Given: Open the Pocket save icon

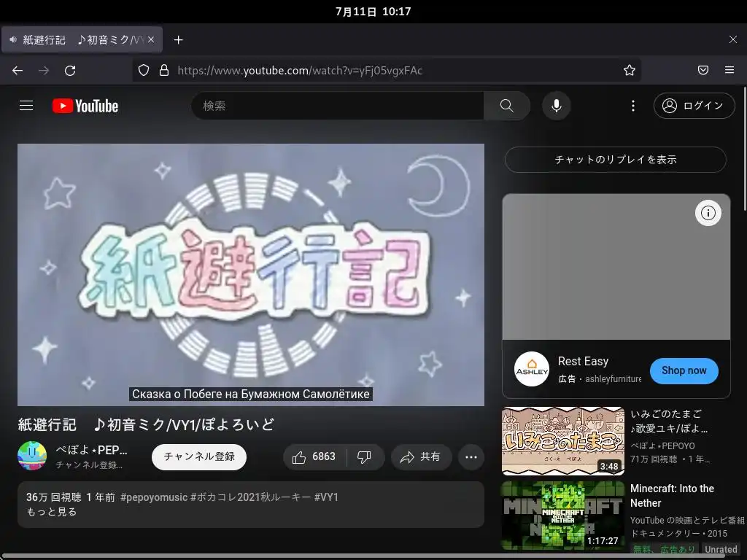Looking at the screenshot, I should (703, 71).
